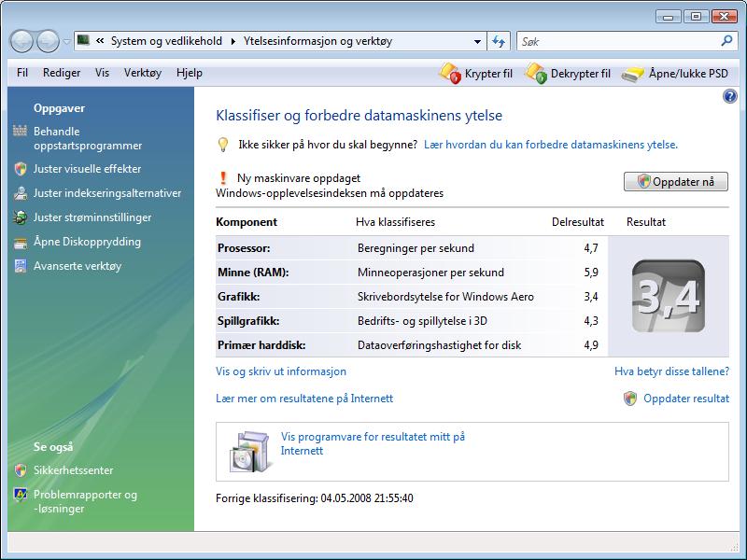Click the Åpne/lukke PSD toolbar label
Screen dimensions: 747x560
(688, 74)
